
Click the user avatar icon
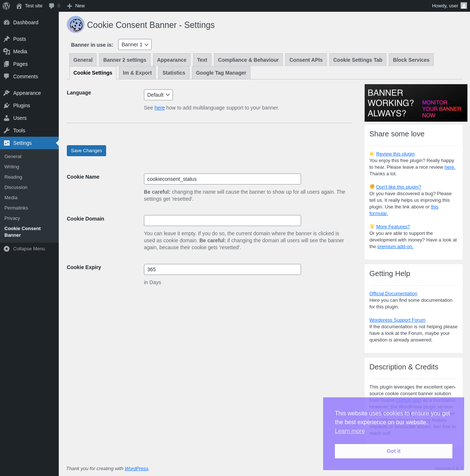click(464, 6)
